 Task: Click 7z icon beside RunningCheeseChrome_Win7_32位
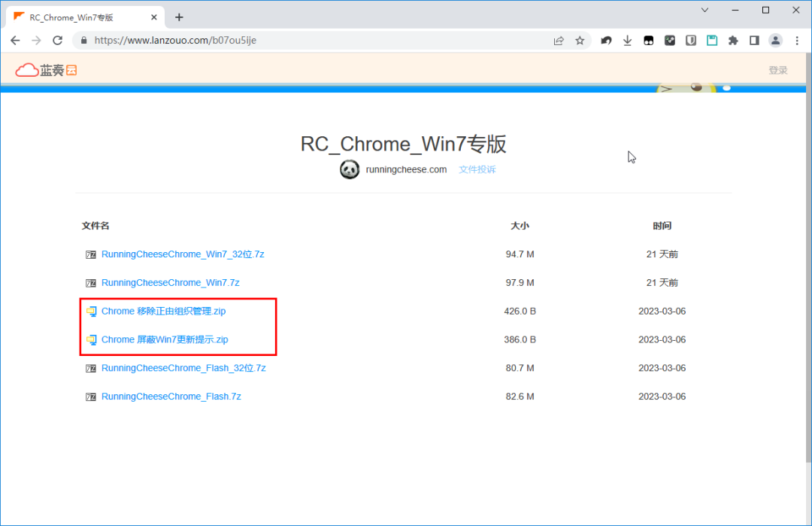click(91, 254)
